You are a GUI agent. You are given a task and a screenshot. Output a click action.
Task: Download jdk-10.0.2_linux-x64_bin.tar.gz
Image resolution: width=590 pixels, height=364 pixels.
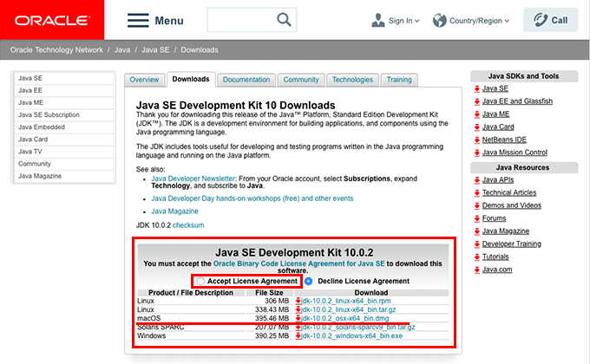click(349, 309)
